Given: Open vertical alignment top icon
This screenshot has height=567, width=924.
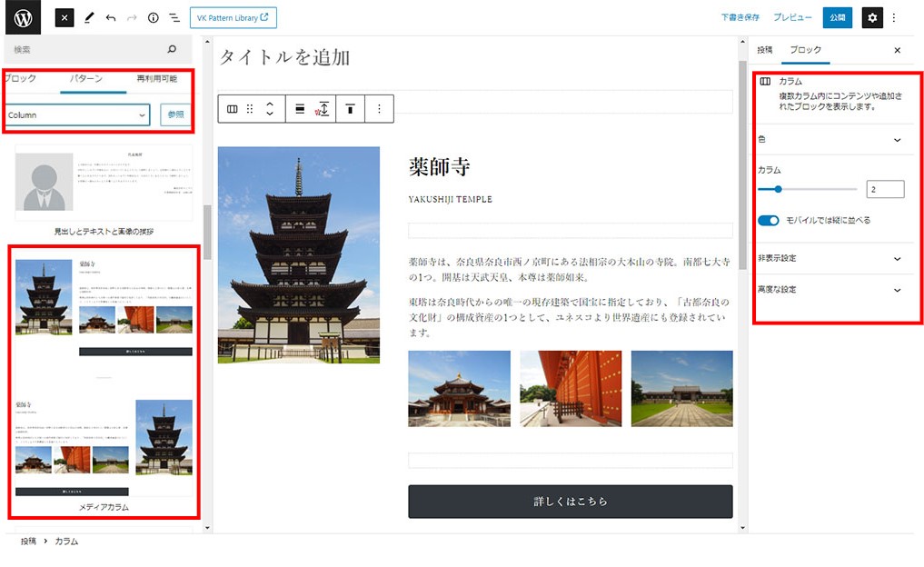Looking at the screenshot, I should [x=350, y=109].
